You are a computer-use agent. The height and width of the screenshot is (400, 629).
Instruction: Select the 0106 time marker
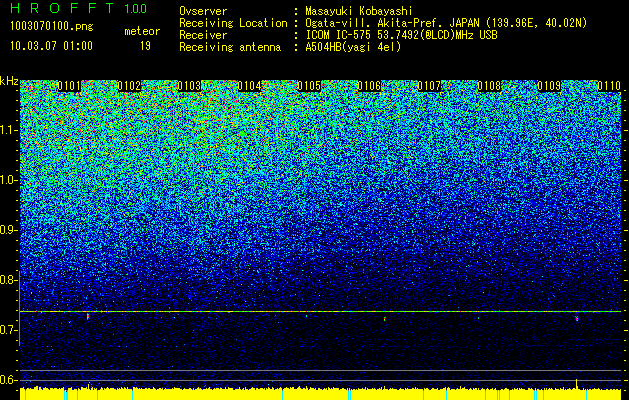(x=369, y=86)
